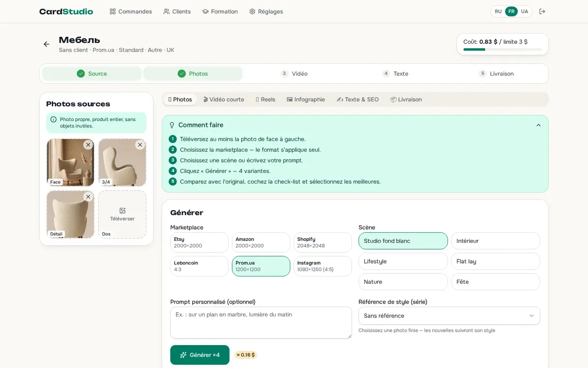This screenshot has height=368, width=588.
Task: Open the Texte & SEO tab
Action: pos(358,99)
